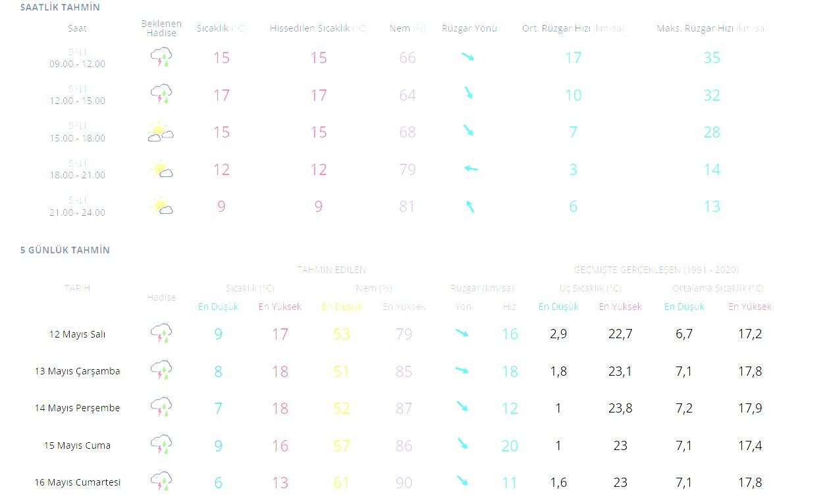Click the Rüzgar Yönü column header
Image resolution: width=829 pixels, height=504 pixels.
[469, 28]
